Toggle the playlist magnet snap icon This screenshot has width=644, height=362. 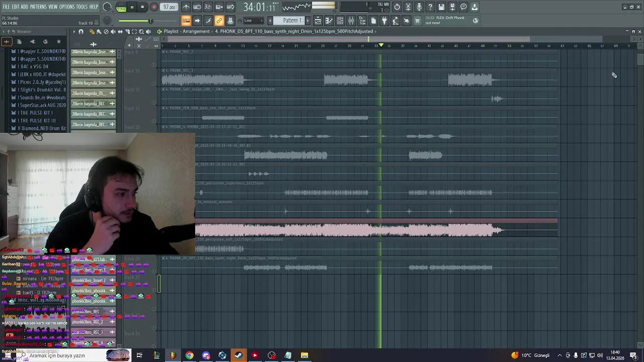coord(81,32)
